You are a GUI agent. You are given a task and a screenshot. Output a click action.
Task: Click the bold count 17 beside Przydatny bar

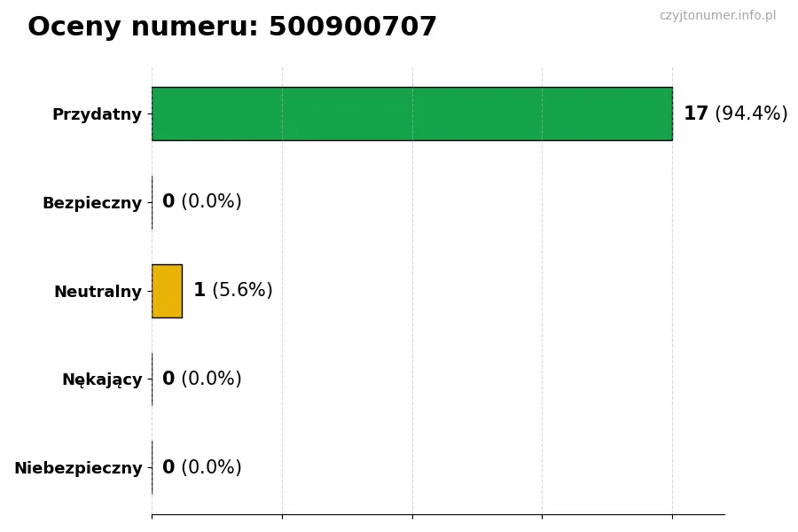pos(696,113)
